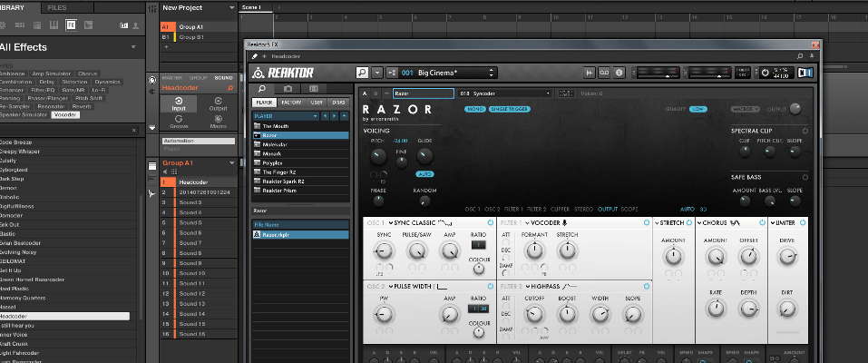Switch to the FILES tab
The height and width of the screenshot is (363, 868).
[x=57, y=8]
